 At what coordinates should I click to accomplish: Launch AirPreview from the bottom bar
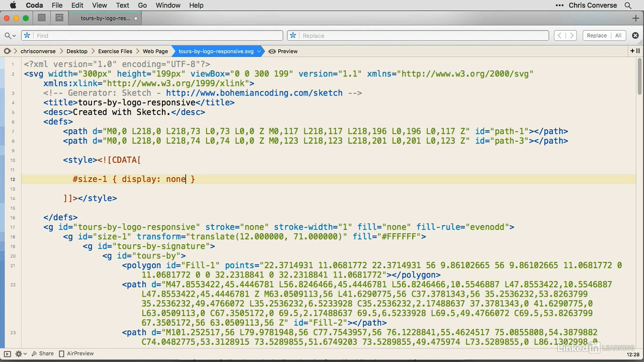coord(76,353)
